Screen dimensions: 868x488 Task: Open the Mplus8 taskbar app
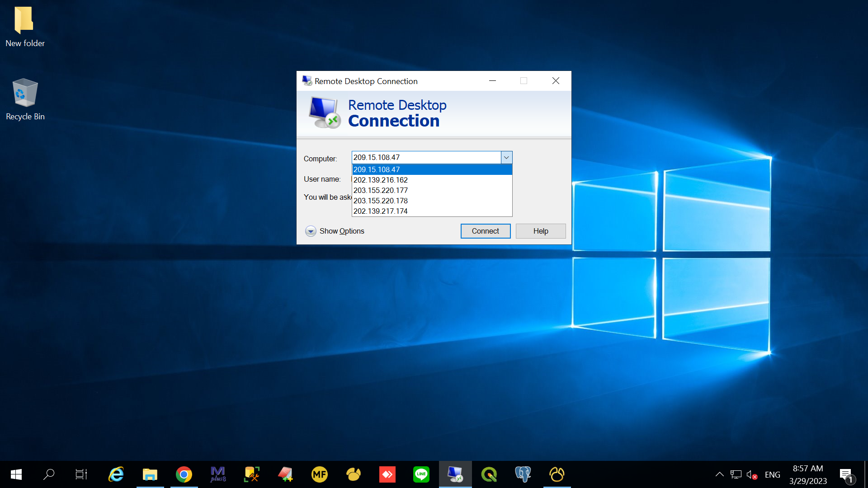[218, 474]
